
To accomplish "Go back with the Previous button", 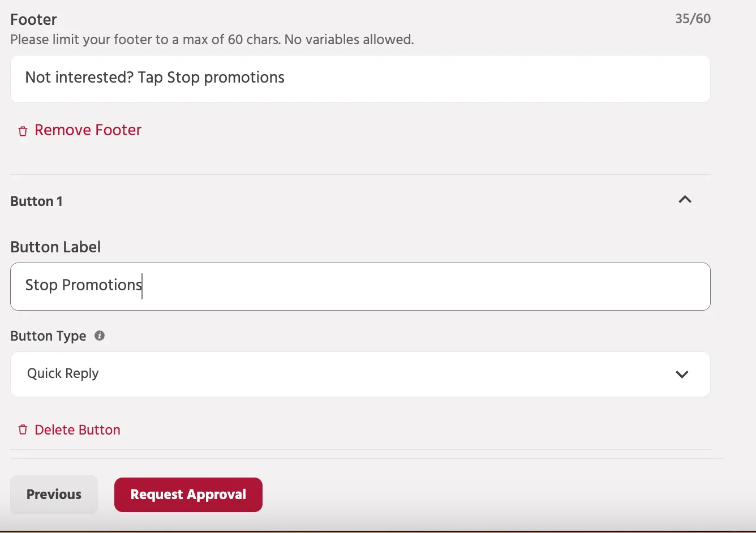I will tap(54, 495).
